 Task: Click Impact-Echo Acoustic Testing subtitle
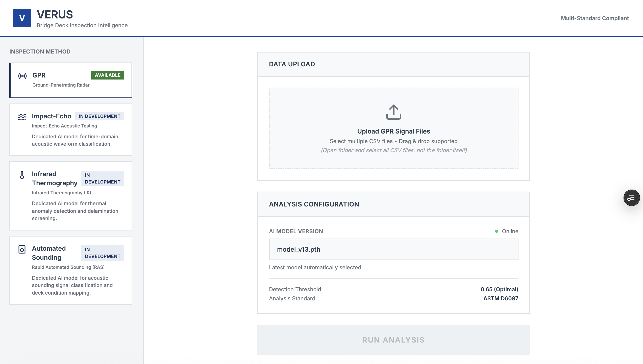point(64,126)
